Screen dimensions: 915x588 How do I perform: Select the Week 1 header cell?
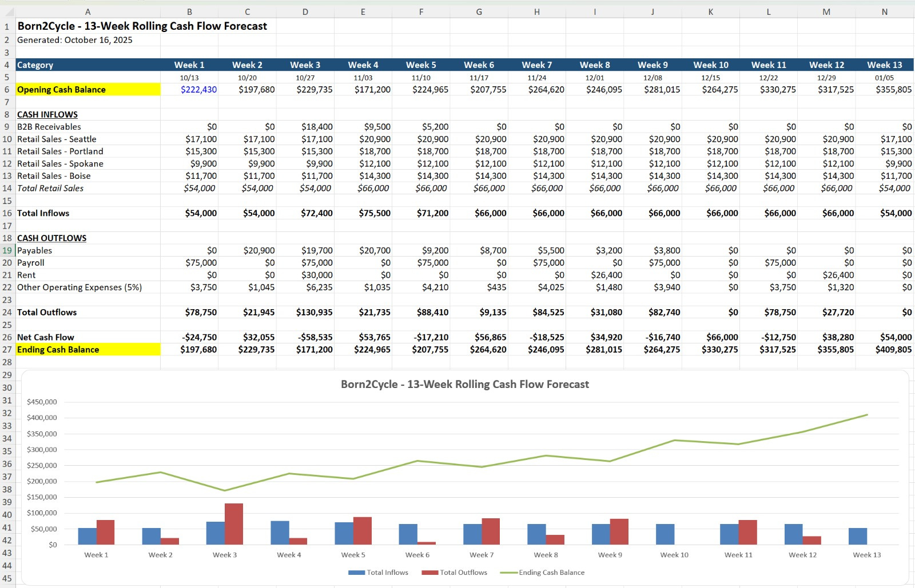click(x=189, y=65)
